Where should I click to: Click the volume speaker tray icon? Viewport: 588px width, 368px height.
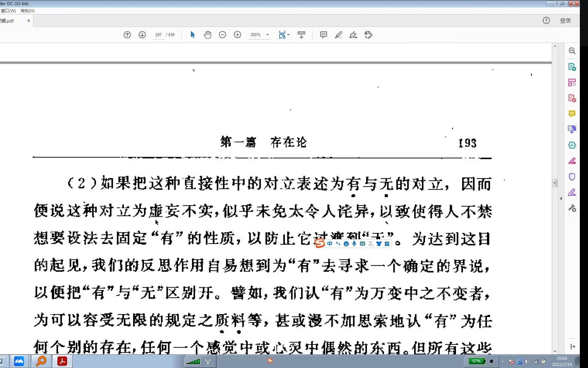coord(527,362)
